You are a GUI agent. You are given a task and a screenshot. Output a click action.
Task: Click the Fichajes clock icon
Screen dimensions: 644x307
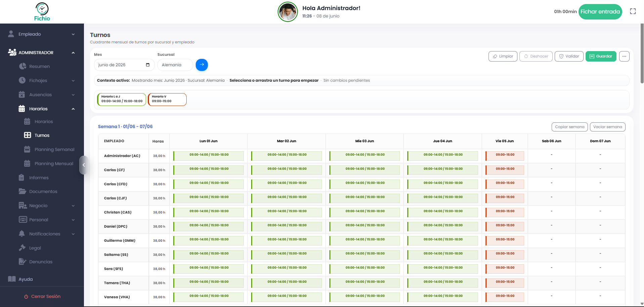(22, 80)
